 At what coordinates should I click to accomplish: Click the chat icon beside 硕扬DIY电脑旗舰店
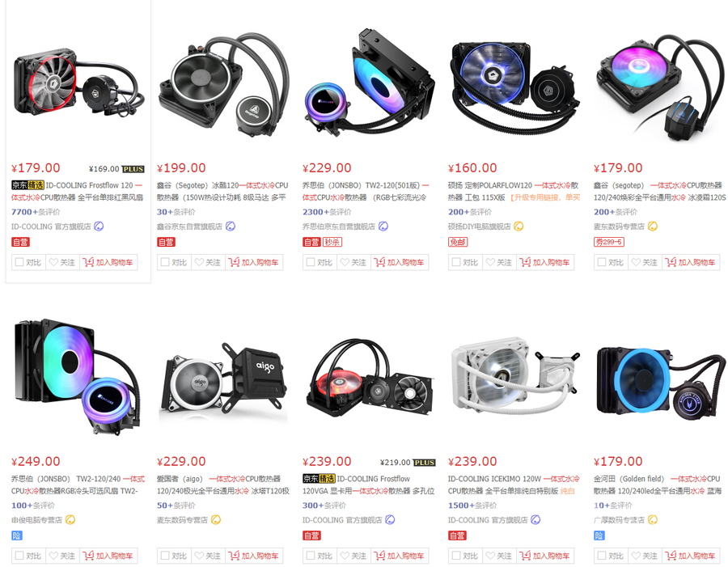518,226
